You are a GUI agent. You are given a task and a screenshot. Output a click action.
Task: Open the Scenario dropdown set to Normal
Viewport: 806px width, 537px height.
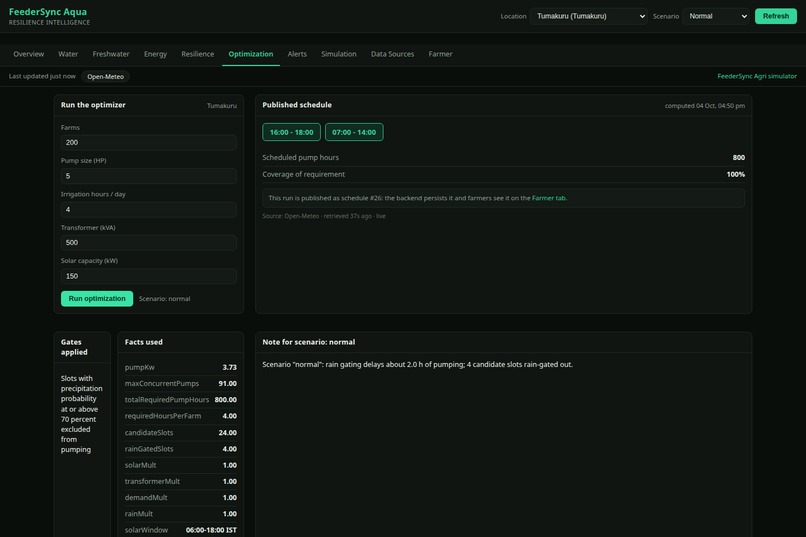pos(716,16)
